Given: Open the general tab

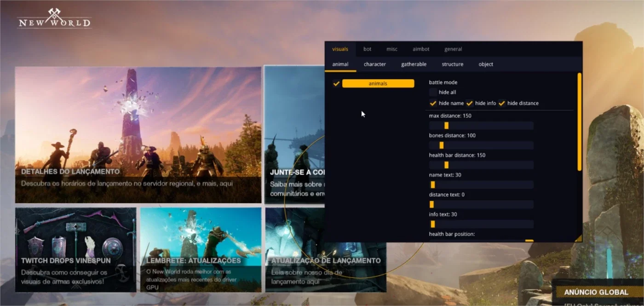Looking at the screenshot, I should click(453, 49).
